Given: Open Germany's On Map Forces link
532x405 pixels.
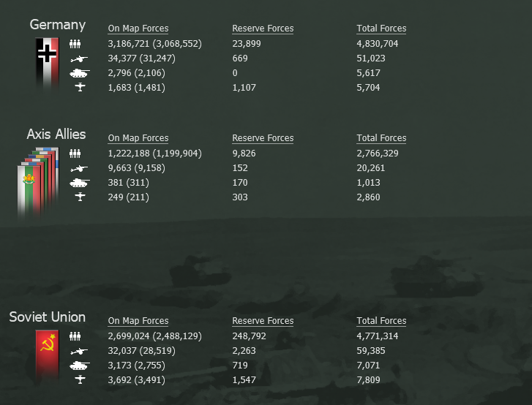Looking at the screenshot, I should [138, 29].
